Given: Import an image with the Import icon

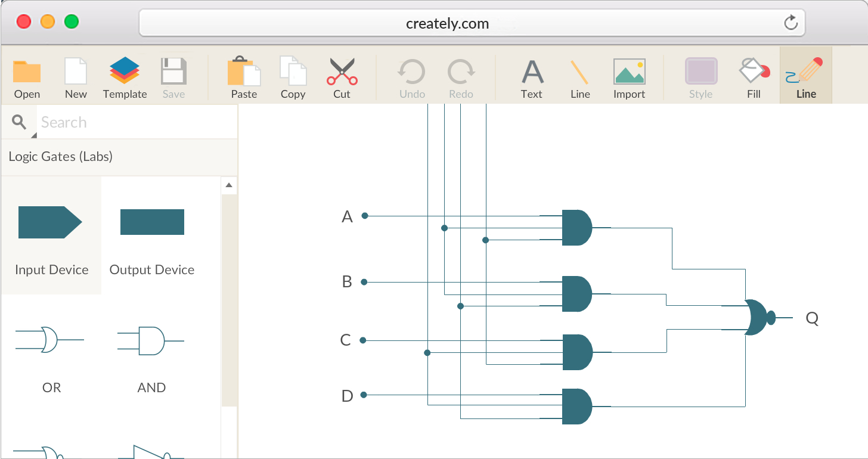Looking at the screenshot, I should pos(630,72).
